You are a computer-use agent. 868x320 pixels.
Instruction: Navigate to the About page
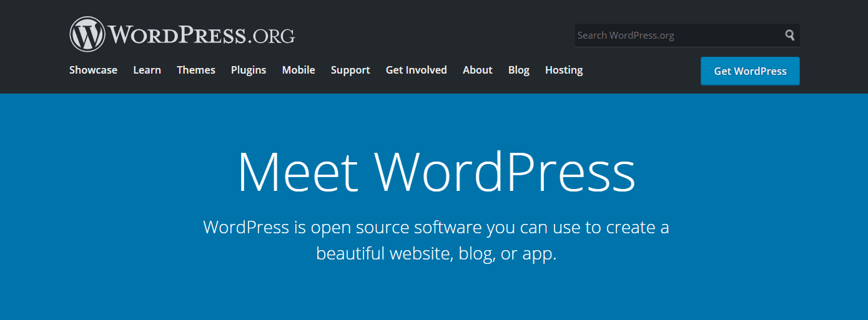click(x=478, y=70)
